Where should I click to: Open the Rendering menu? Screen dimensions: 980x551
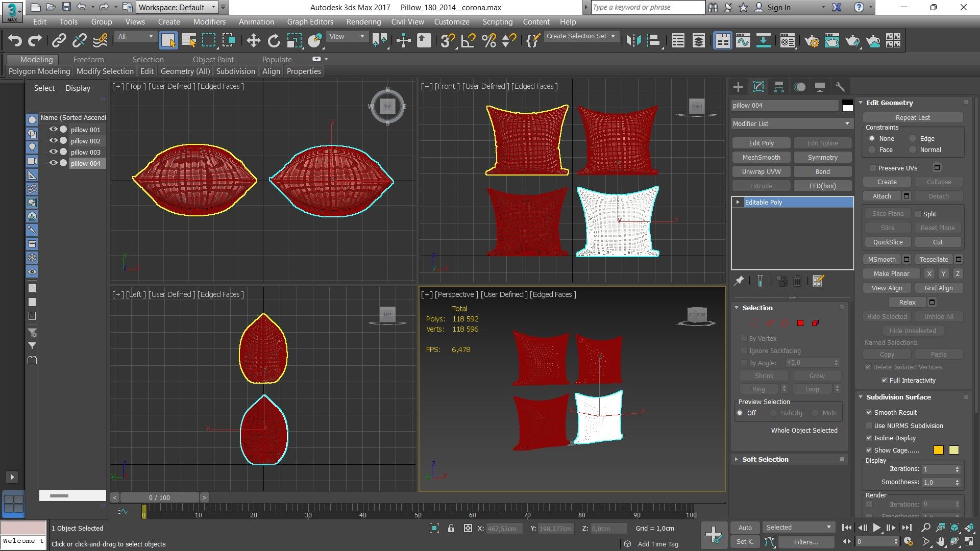click(363, 21)
